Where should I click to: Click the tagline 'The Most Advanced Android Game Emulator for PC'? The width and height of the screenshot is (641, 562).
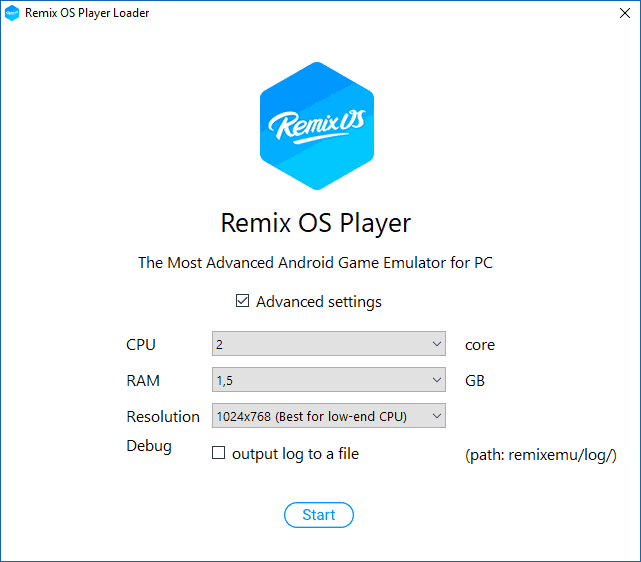(315, 263)
